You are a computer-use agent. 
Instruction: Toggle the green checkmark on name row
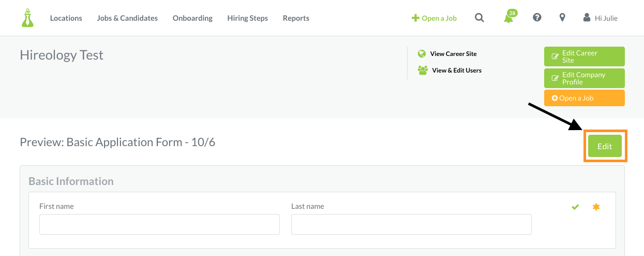575,207
